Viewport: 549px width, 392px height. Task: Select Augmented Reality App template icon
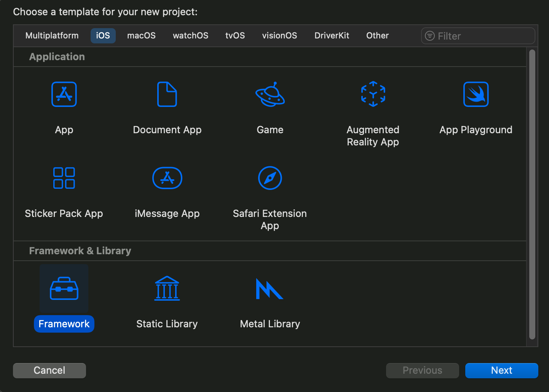(x=373, y=94)
